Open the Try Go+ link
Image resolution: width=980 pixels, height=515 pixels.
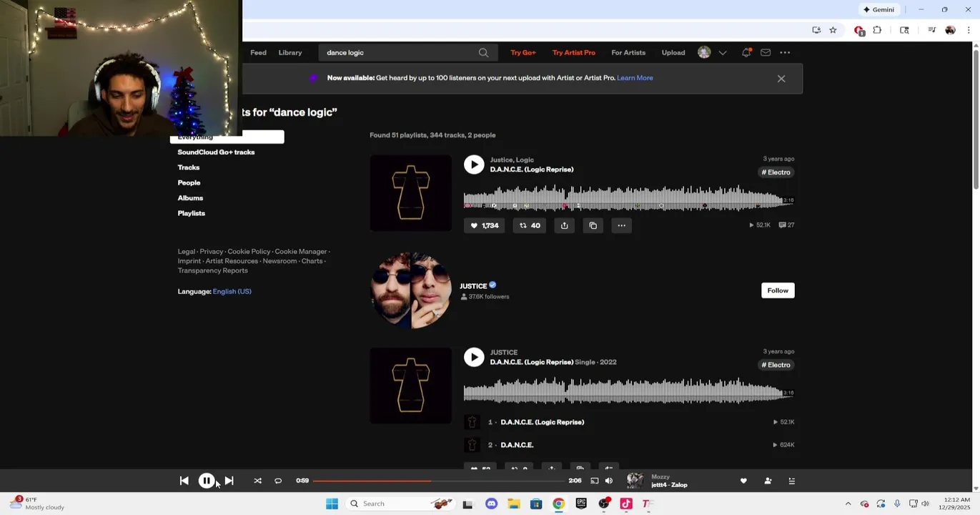pos(523,53)
